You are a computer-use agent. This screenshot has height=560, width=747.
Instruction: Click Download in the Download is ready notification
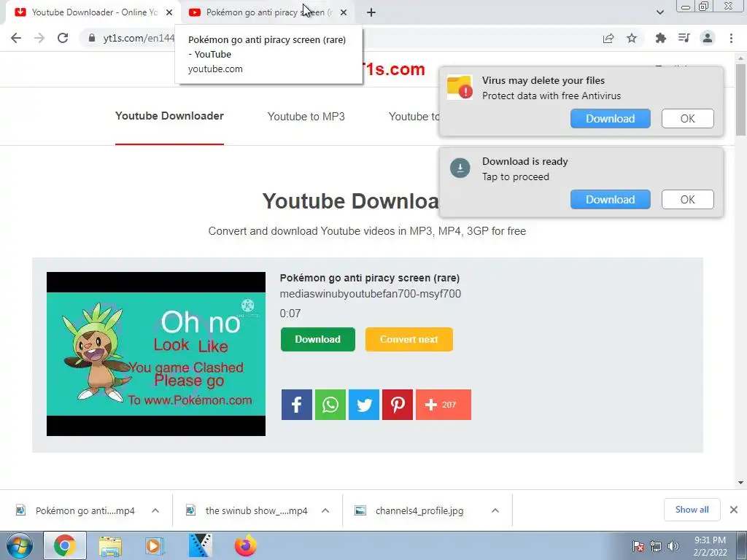pos(611,200)
